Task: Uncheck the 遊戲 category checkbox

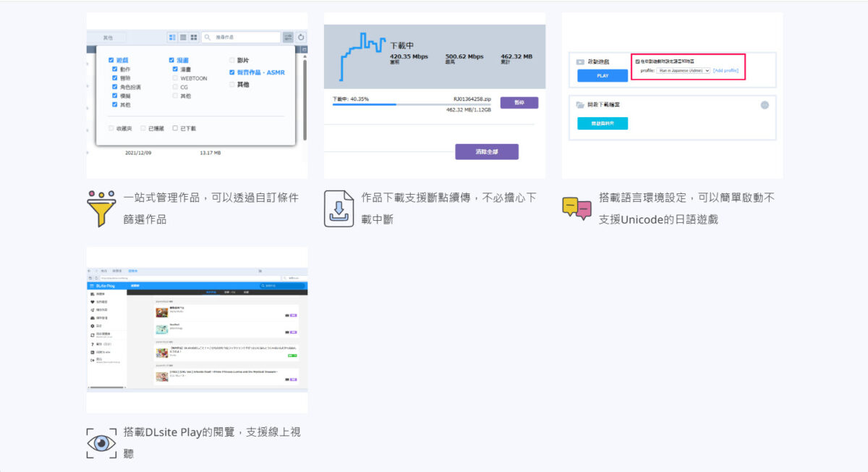Action: (111, 60)
